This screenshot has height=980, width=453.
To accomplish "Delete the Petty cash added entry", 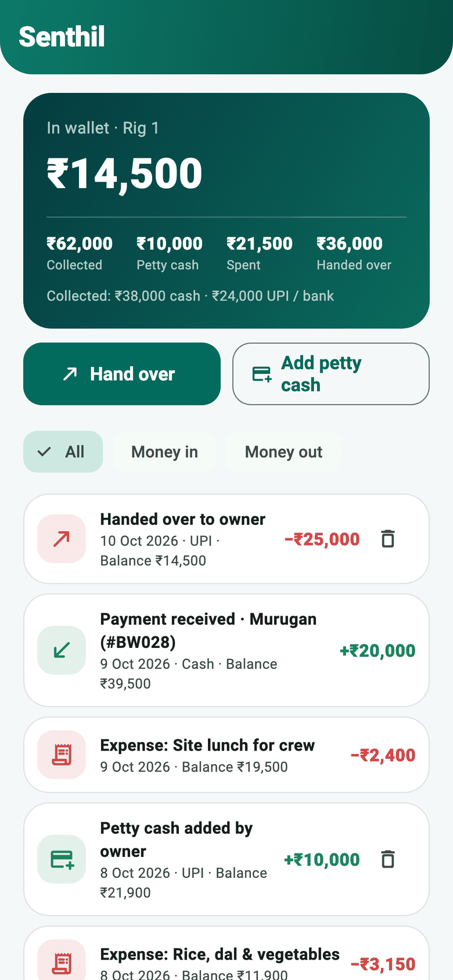I will tap(388, 859).
